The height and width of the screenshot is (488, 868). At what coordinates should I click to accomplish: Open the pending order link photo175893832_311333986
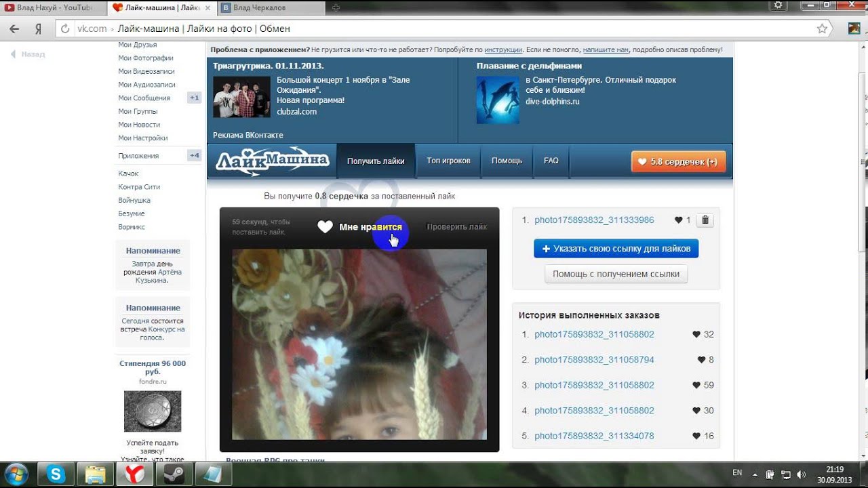pos(594,220)
